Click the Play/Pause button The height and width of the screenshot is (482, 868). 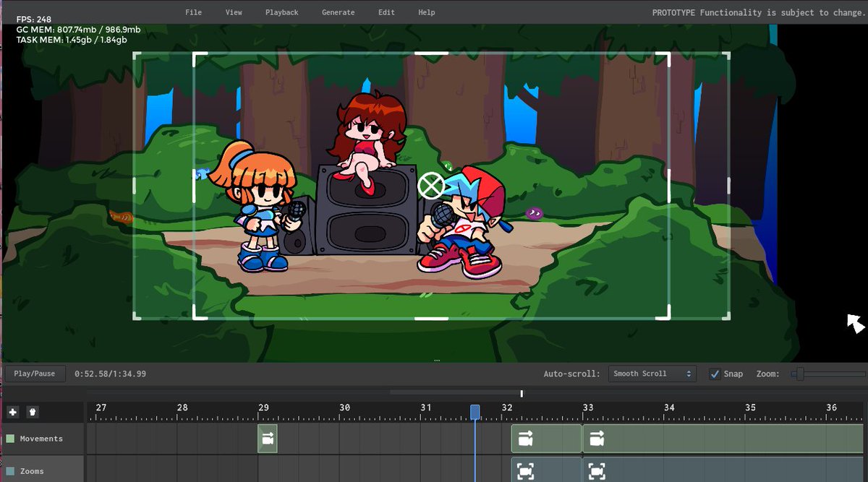(35, 374)
